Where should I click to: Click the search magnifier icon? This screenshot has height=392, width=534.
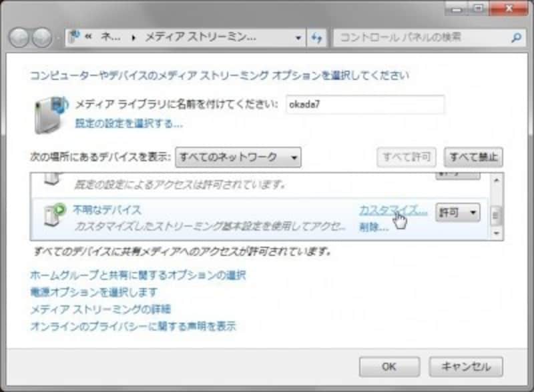click(516, 37)
